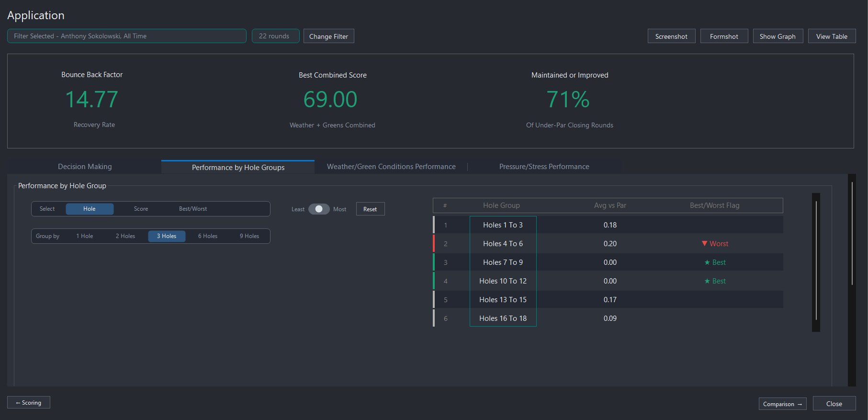Image resolution: width=868 pixels, height=420 pixels.
Task: Reset the hole group selection
Action: pos(370,209)
